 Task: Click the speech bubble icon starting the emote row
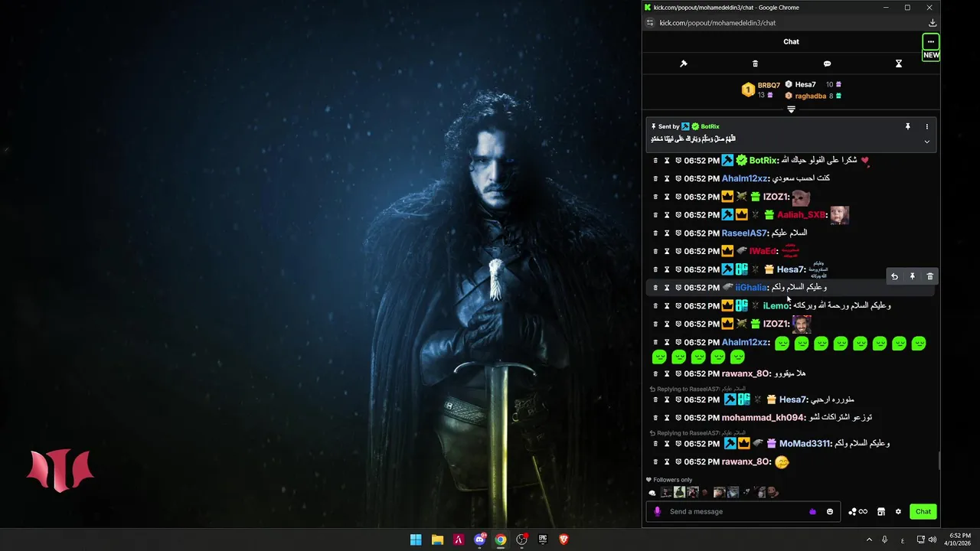point(652,493)
